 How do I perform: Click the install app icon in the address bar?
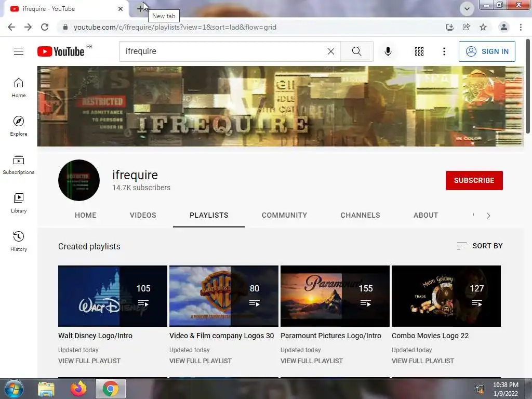click(450, 27)
